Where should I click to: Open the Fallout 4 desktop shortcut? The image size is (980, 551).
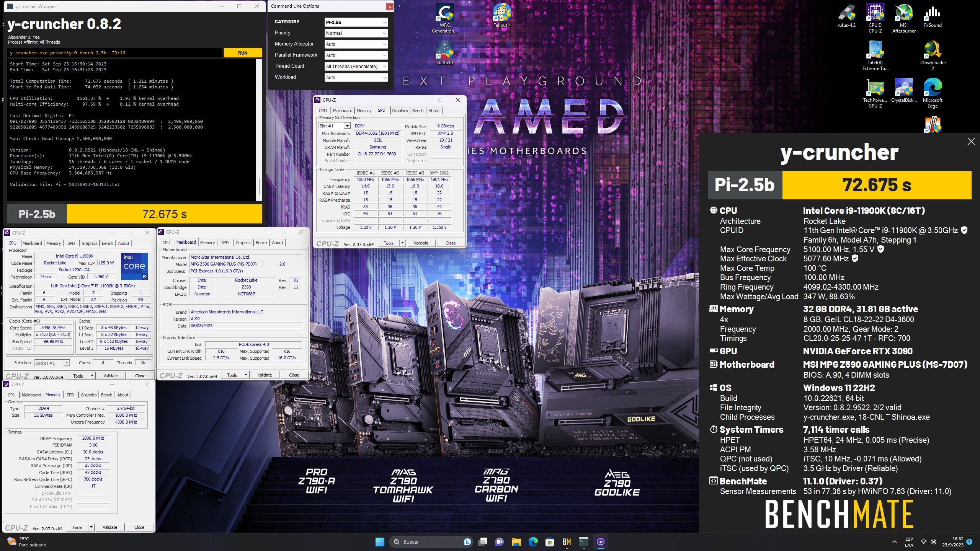[x=502, y=15]
